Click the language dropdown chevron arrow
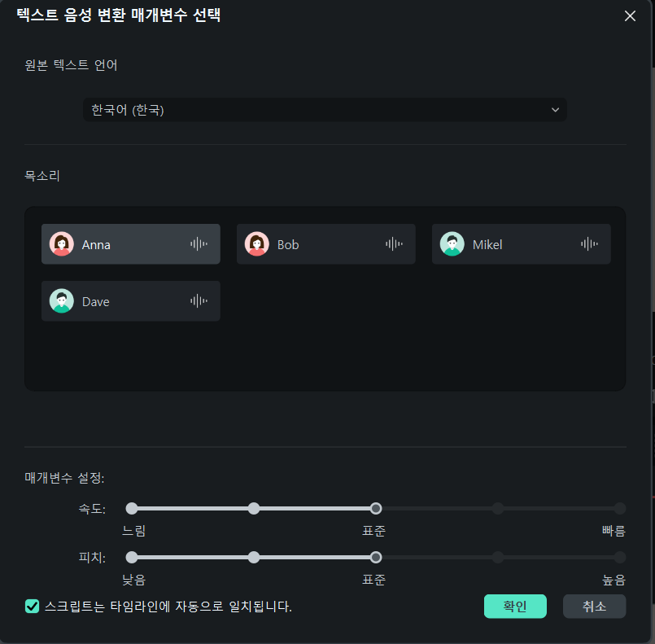Screen dimensions: 655x644 555,110
